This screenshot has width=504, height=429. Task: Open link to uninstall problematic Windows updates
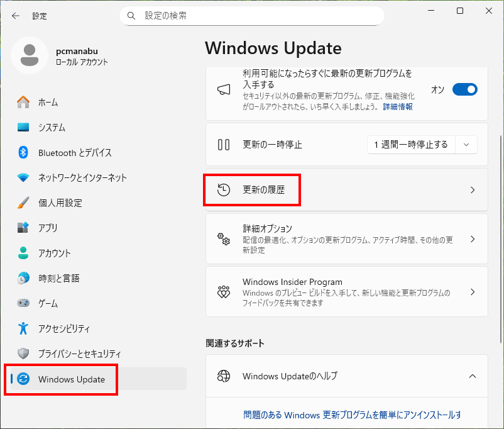[352, 415]
